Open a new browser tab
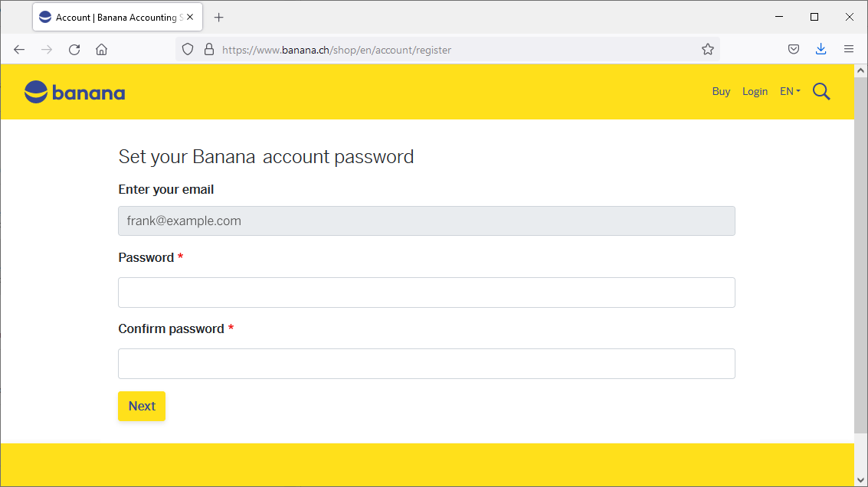The height and width of the screenshot is (487, 868). (x=219, y=18)
